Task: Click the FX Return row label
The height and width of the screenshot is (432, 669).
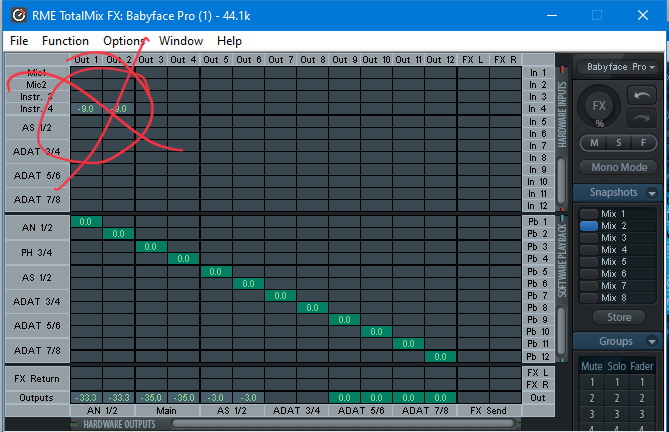Action: tap(37, 378)
